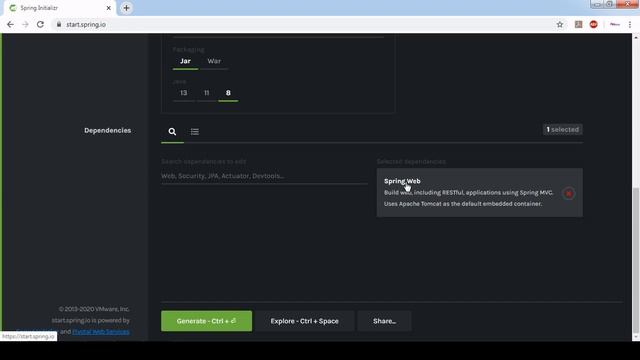The image size is (640, 360).
Task: Open the dependency search tab
Action: (x=172, y=131)
